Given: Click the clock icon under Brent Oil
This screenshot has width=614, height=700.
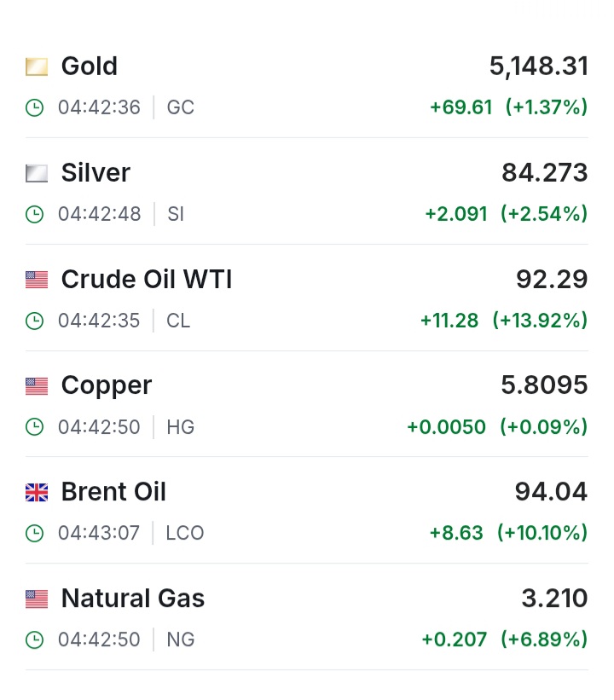Looking at the screenshot, I should tap(34, 533).
